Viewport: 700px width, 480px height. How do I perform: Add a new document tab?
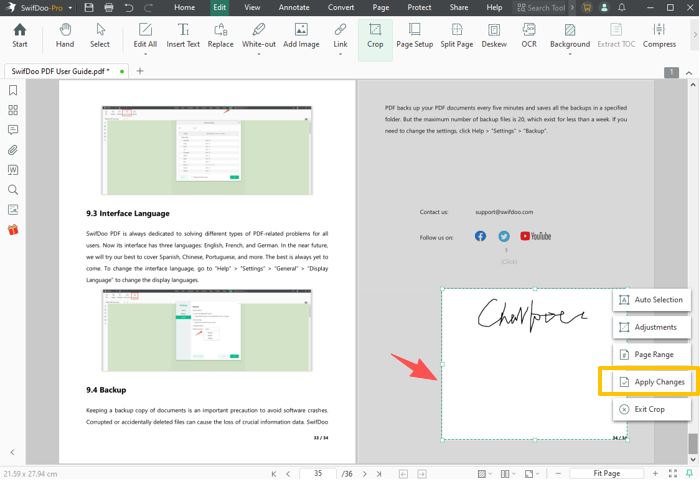(x=140, y=71)
